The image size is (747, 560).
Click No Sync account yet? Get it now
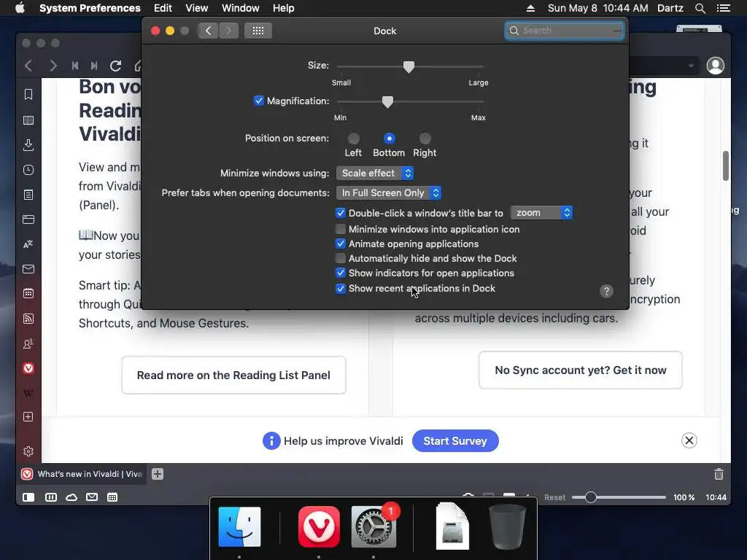tap(580, 370)
